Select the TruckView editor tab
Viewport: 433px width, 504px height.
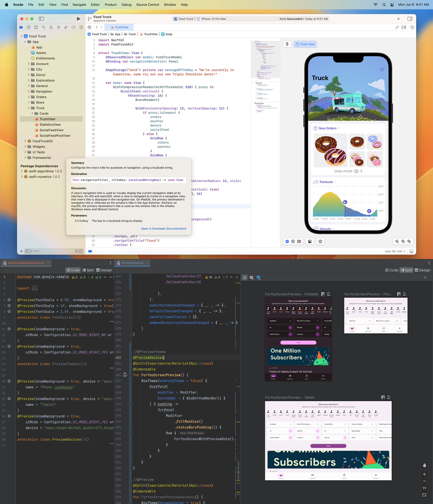(x=119, y=27)
